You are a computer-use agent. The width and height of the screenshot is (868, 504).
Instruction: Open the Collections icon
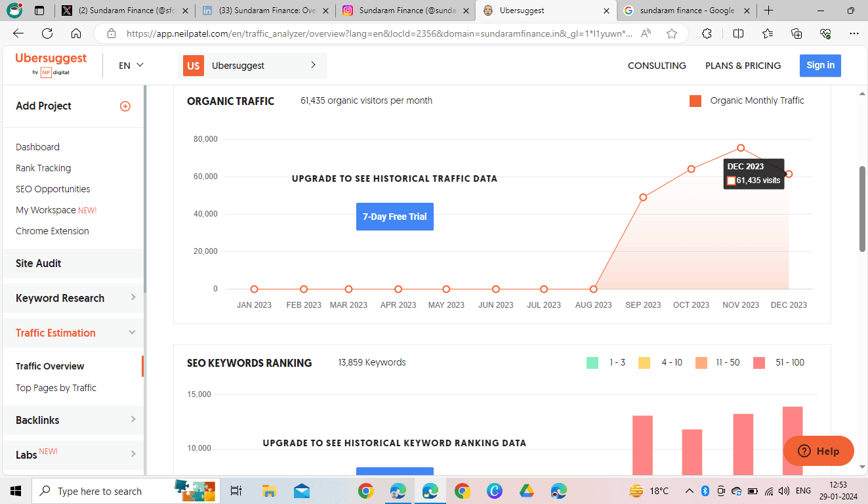coord(796,33)
